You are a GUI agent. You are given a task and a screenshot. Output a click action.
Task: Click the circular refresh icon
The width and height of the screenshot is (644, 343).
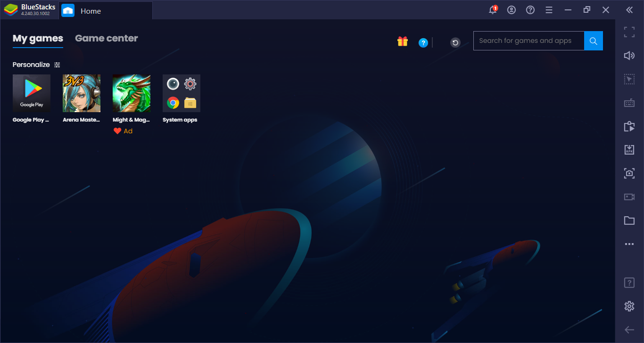coord(455,43)
